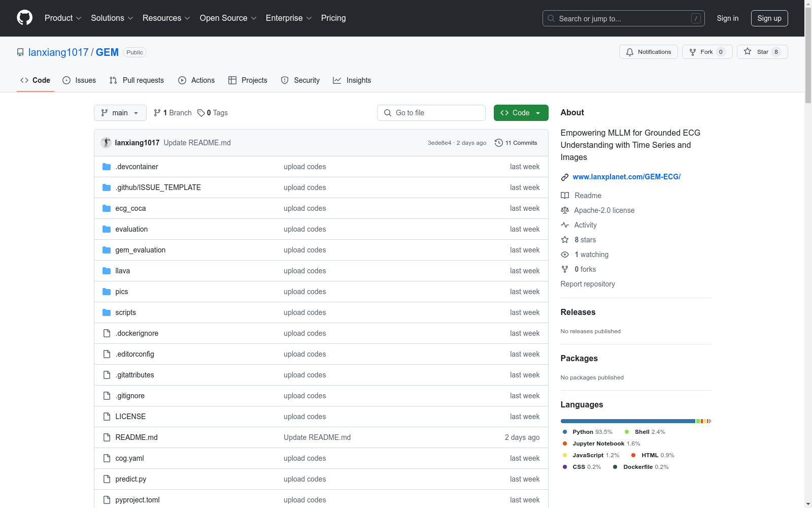Click the 3ede8e4 commit hash
The image size is (812, 508).
(439, 143)
